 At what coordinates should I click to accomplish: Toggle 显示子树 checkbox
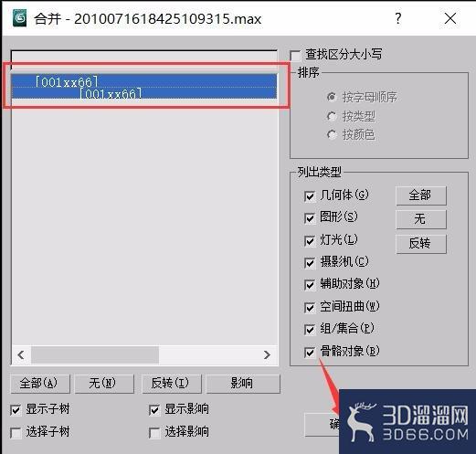pos(16,410)
